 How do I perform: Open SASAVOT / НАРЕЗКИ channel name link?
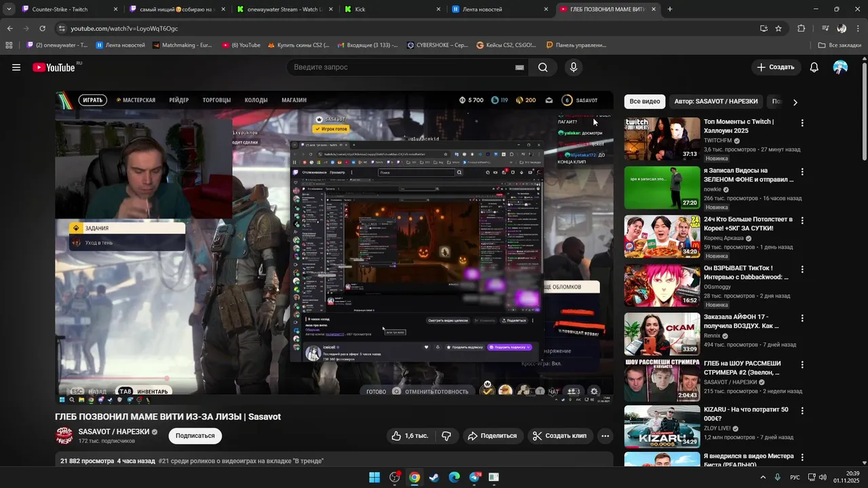[x=114, y=432]
